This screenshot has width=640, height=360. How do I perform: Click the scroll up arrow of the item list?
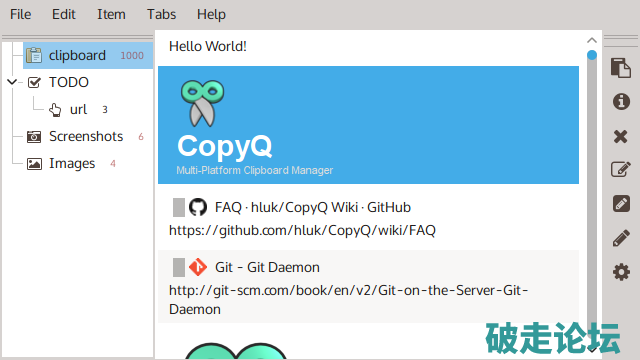coord(592,40)
